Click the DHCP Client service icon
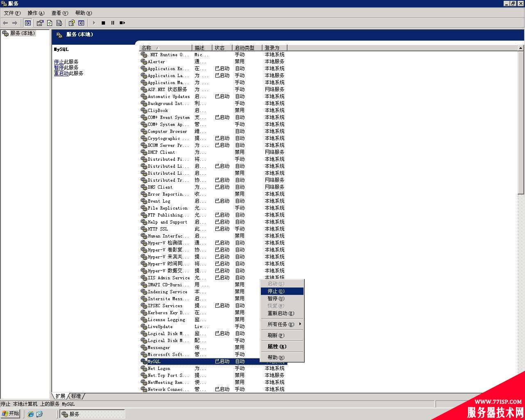The width and height of the screenshot is (525, 420). coord(144,152)
